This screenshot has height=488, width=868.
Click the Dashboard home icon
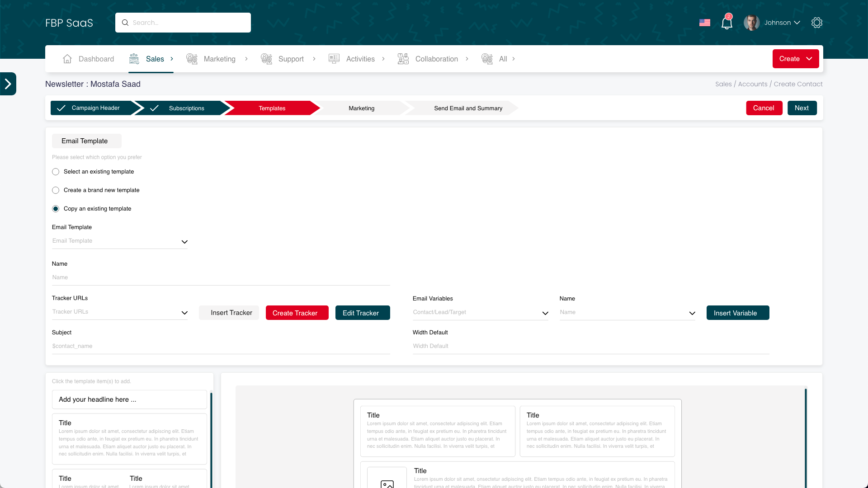point(67,59)
